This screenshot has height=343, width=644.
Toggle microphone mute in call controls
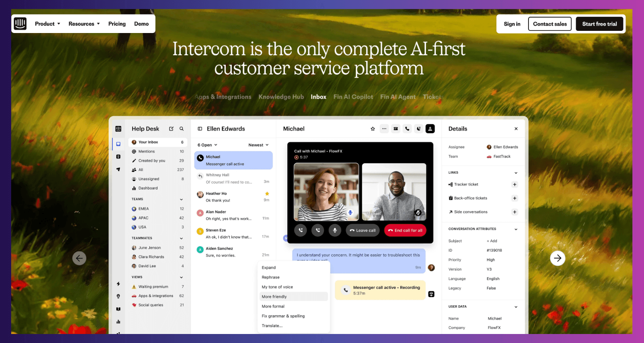335,230
